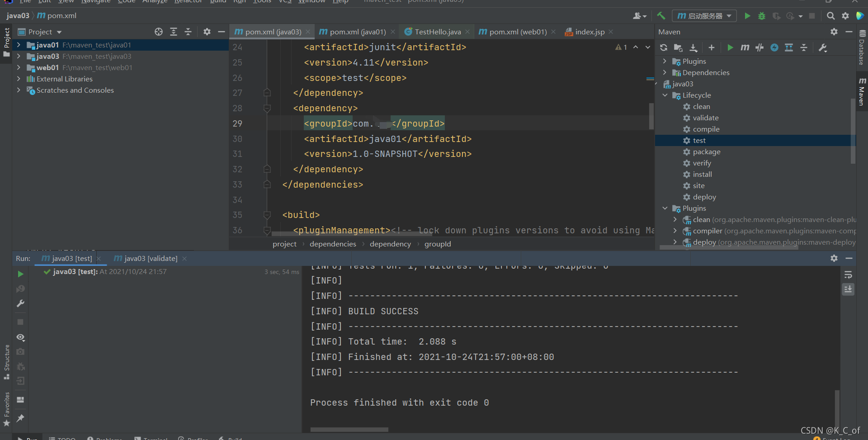
Task: Expand Scratches and Consoles node
Action: pyautogui.click(x=19, y=90)
